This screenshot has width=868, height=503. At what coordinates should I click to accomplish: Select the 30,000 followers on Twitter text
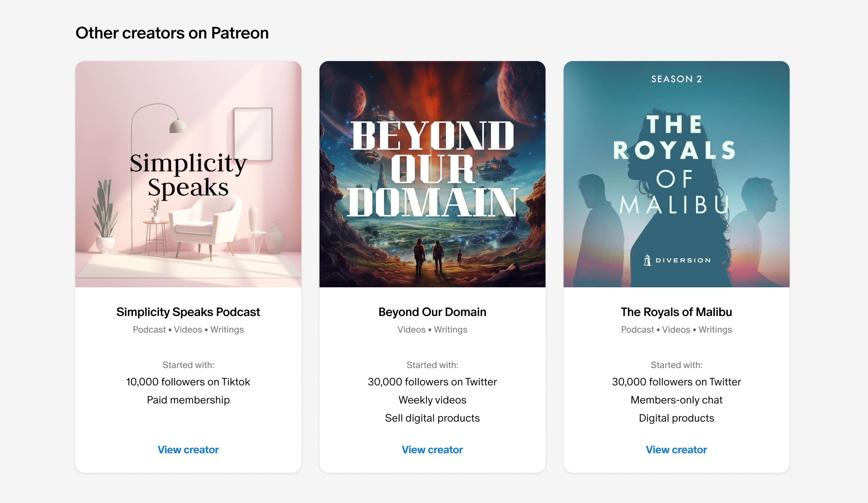click(x=432, y=382)
